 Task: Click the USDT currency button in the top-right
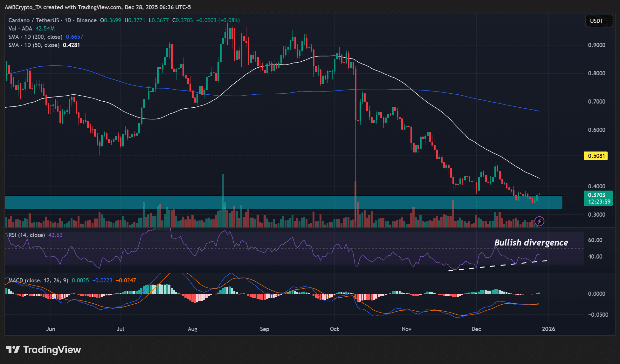click(599, 21)
